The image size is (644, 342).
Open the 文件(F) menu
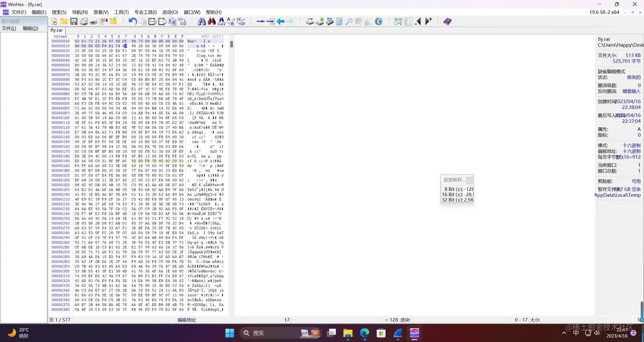pyautogui.click(x=19, y=12)
